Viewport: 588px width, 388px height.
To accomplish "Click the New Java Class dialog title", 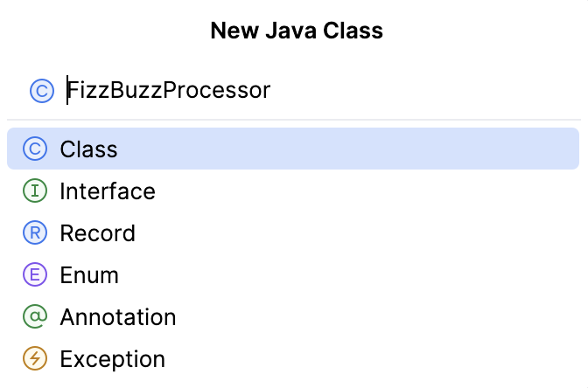I will click(x=297, y=31).
